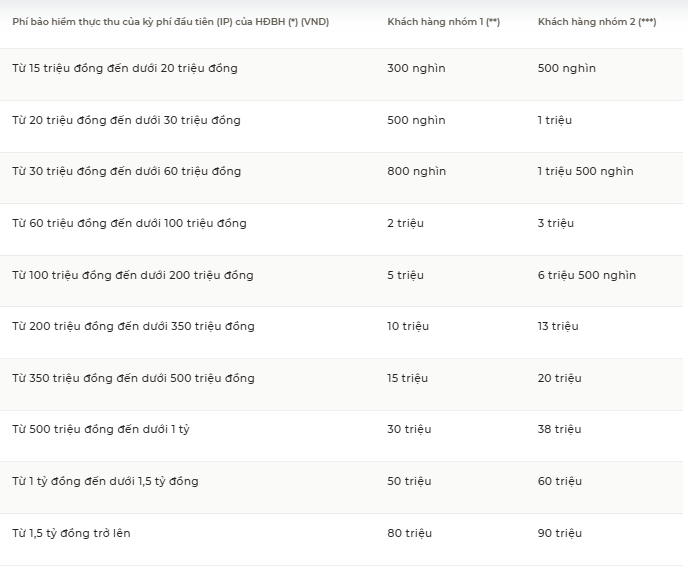Click the 'Phí bảo hiểm thực thu' column header
The height and width of the screenshot is (569, 688).
point(170,21)
